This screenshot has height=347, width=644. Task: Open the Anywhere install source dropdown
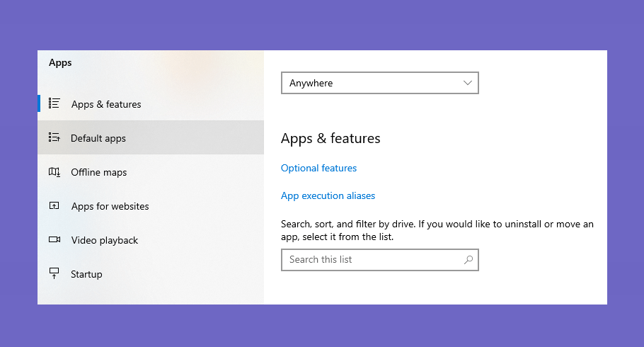point(380,83)
